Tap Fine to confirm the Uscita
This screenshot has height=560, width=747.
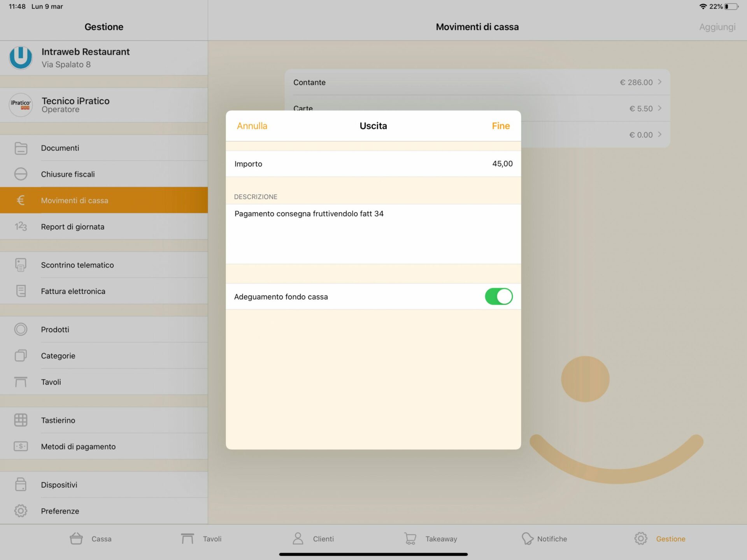click(501, 126)
